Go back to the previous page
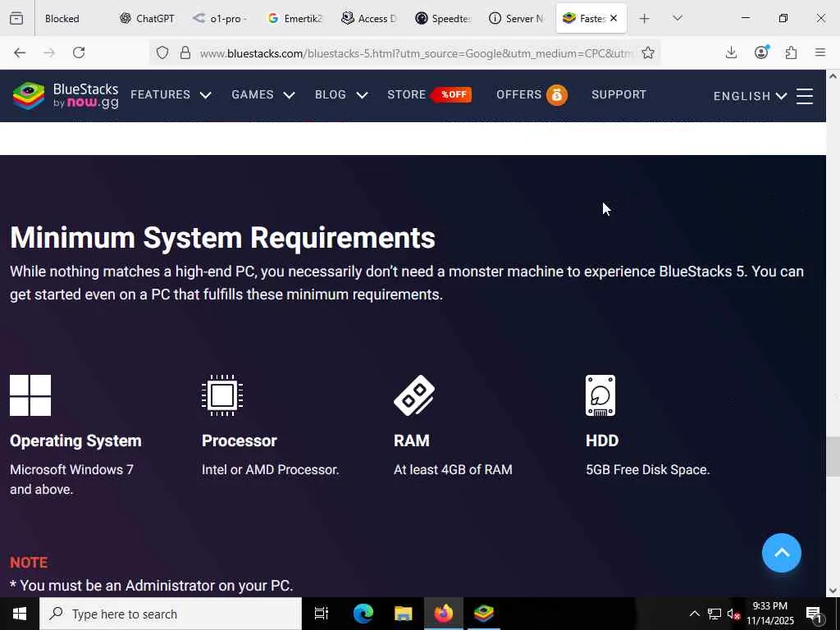 [x=20, y=52]
